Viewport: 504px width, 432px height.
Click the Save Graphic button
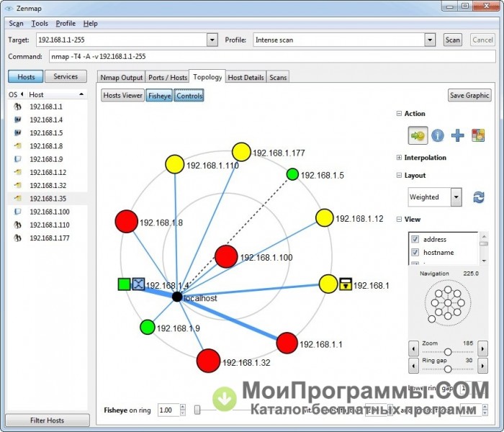point(469,95)
